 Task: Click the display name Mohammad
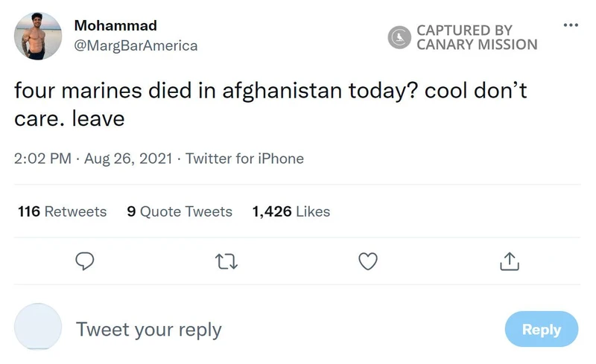coord(115,26)
